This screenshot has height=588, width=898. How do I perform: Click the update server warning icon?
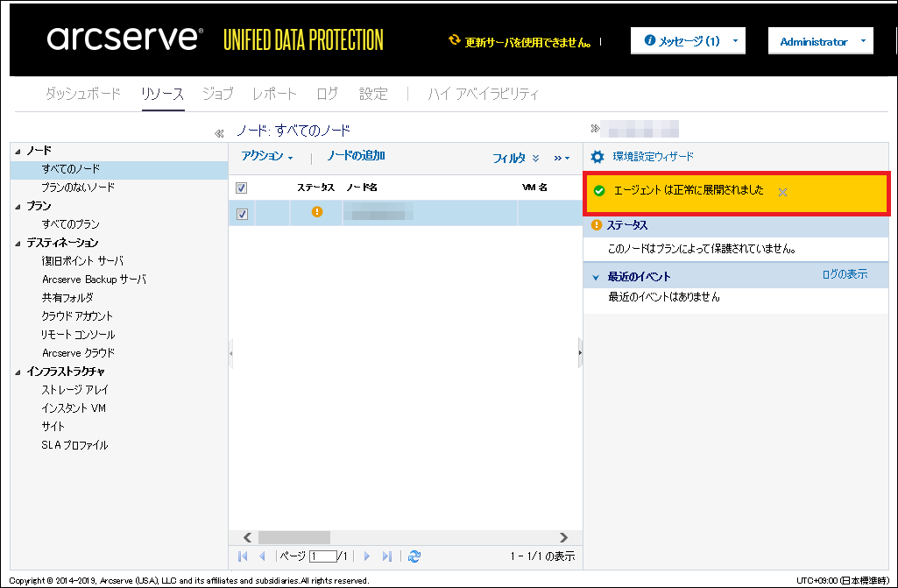point(454,40)
